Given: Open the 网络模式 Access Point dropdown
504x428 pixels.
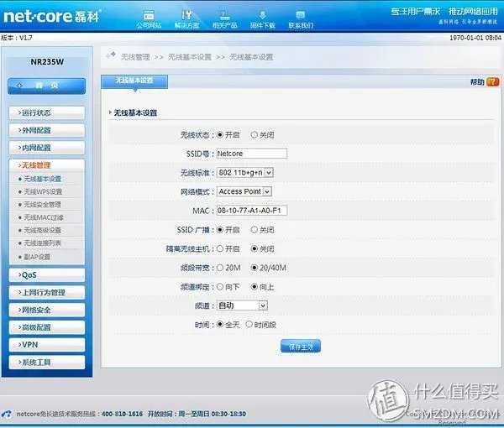Looking at the screenshot, I should coord(244,191).
